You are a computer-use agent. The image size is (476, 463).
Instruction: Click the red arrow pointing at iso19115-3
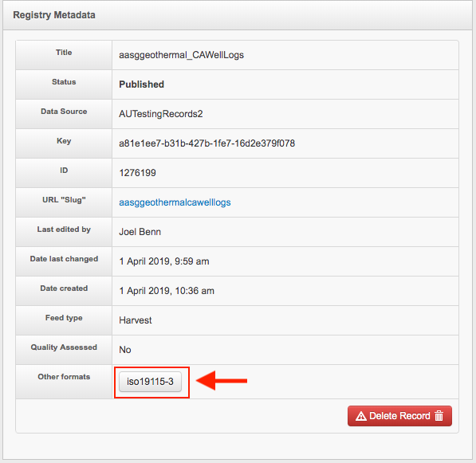222,380
